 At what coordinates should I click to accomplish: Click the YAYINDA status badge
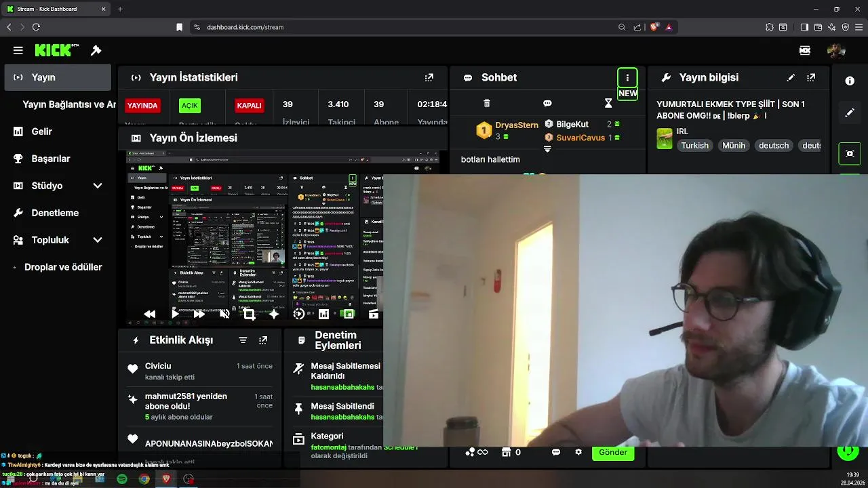(x=143, y=106)
